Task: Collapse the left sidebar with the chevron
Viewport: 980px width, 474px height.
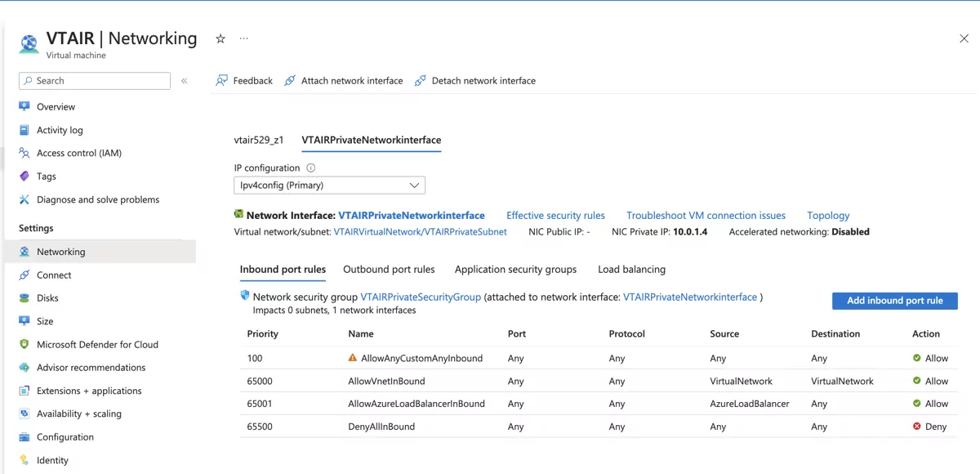Action: tap(185, 81)
